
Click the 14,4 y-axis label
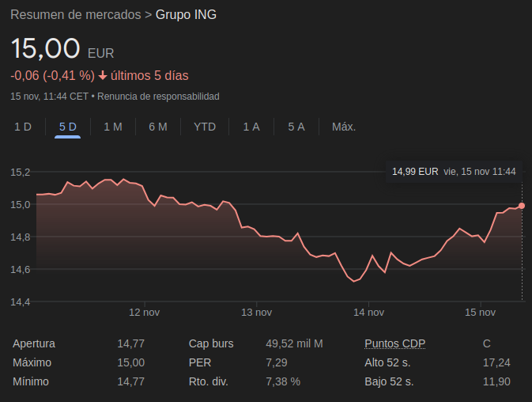tap(21, 301)
